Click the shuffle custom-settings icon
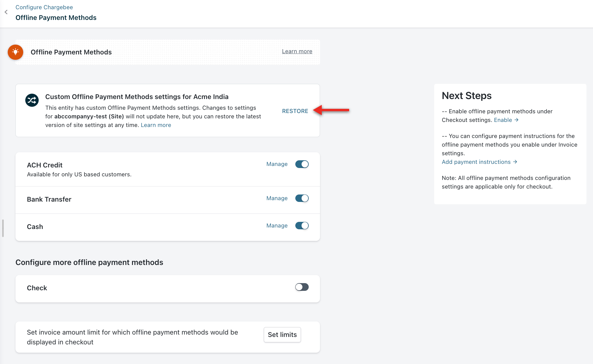 pyautogui.click(x=32, y=100)
